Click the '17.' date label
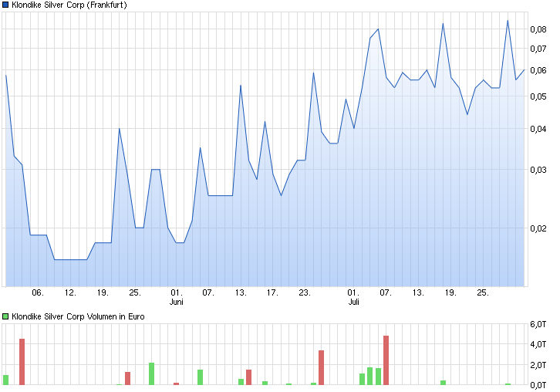Screen dimensions: 560x392 point(272,292)
